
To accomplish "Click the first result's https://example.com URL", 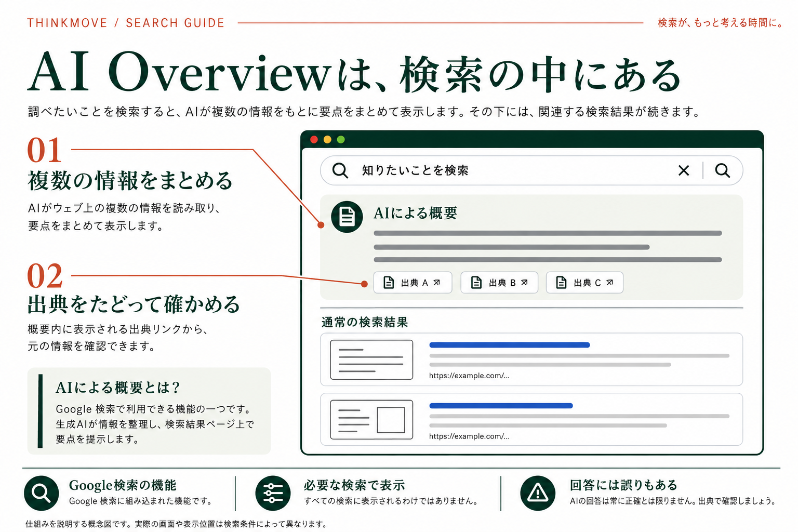I will [x=469, y=376].
